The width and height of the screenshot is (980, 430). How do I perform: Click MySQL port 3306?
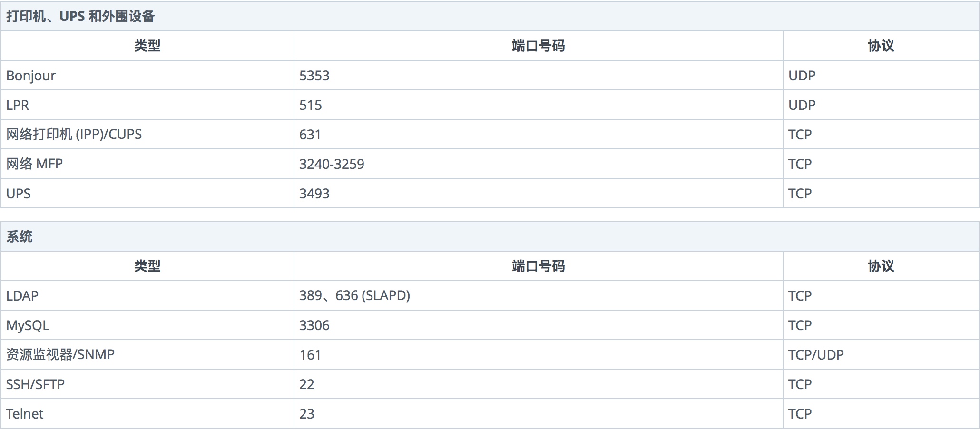(314, 325)
